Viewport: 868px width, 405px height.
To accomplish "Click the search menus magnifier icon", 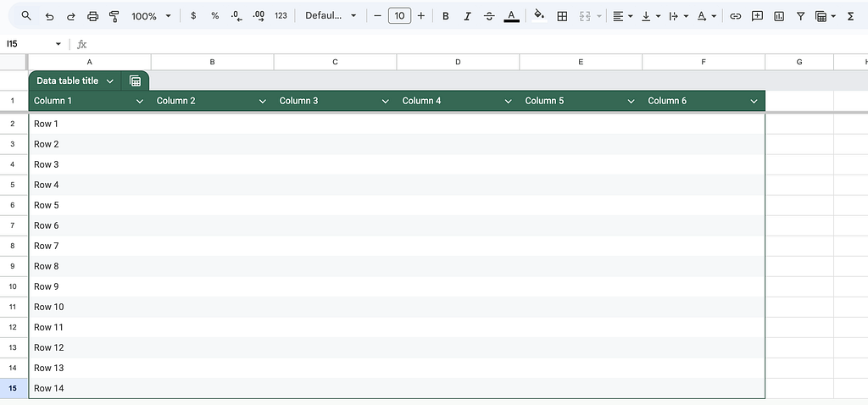I will [26, 16].
